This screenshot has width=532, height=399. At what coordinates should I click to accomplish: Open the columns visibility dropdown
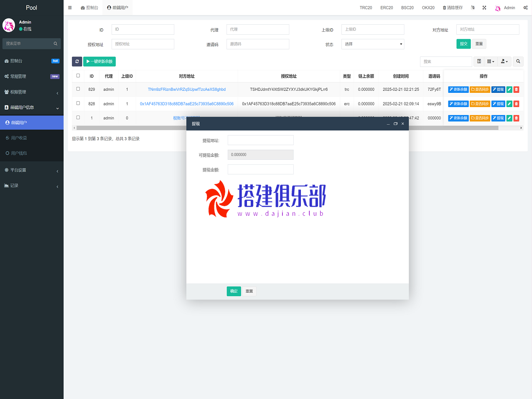pos(491,61)
